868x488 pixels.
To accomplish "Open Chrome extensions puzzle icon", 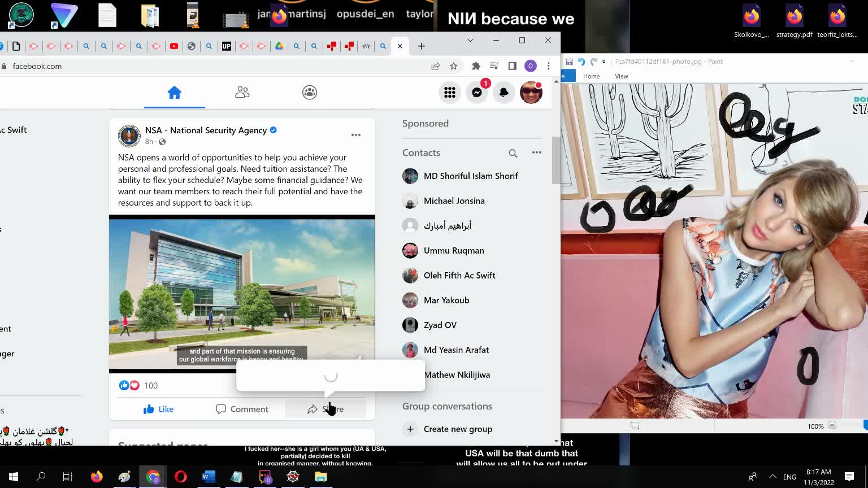I will click(x=476, y=66).
